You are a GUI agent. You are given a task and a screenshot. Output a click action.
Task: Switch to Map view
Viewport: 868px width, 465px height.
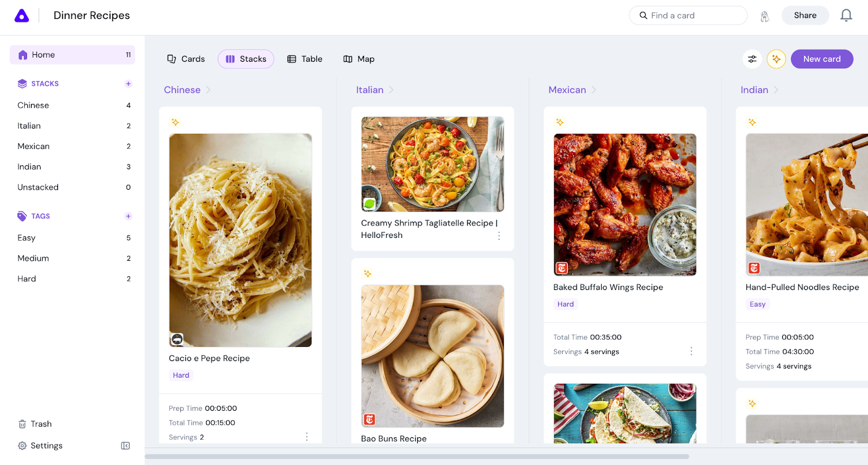point(359,59)
